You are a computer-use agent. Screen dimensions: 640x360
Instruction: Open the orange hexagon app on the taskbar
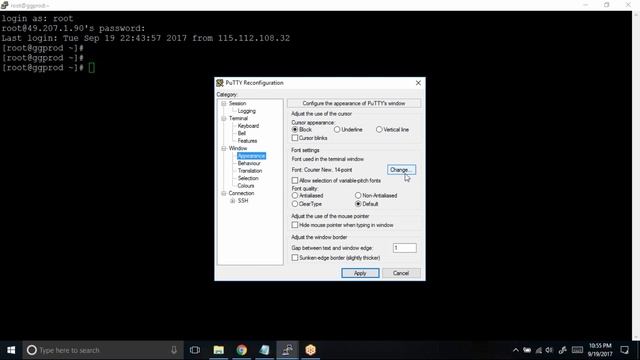pos(310,350)
